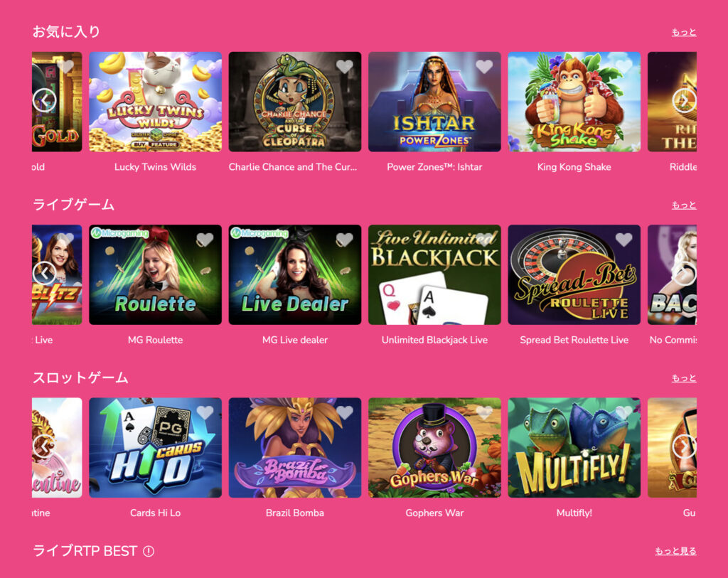Open Unlimited Blackjack Live game thumbnail

434,275
